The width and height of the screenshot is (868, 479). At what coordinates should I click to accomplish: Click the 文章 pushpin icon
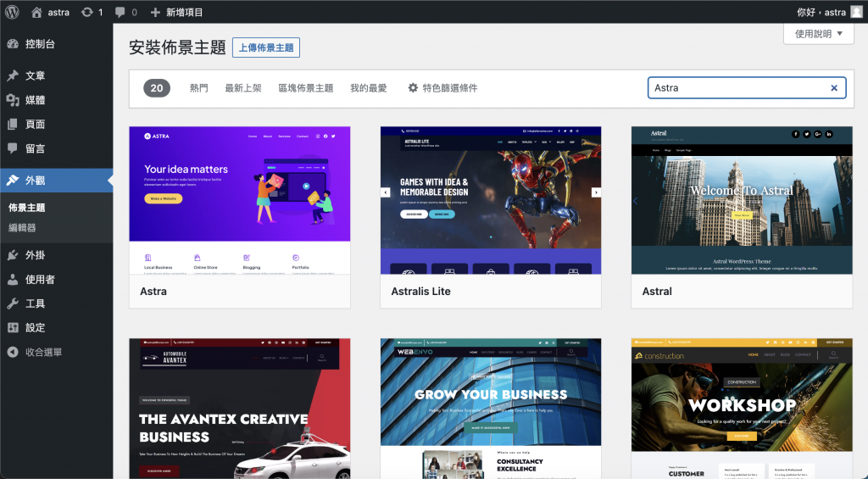(x=13, y=75)
